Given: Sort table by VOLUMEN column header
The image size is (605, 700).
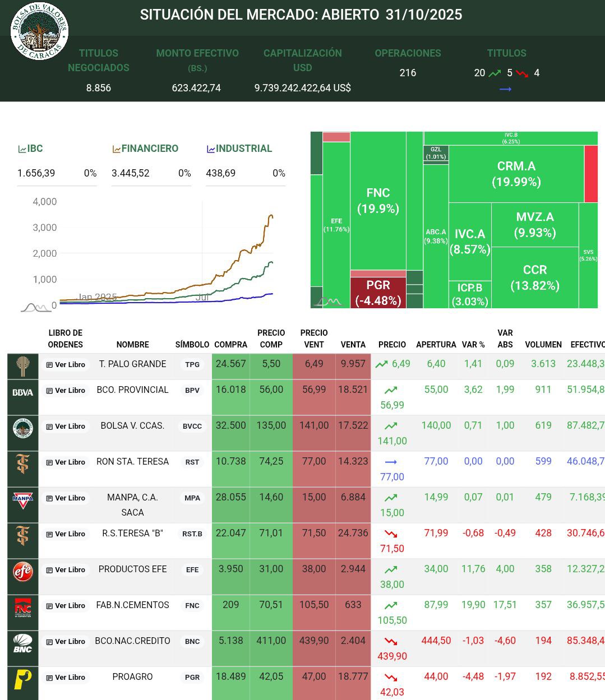Looking at the screenshot, I should tap(543, 345).
